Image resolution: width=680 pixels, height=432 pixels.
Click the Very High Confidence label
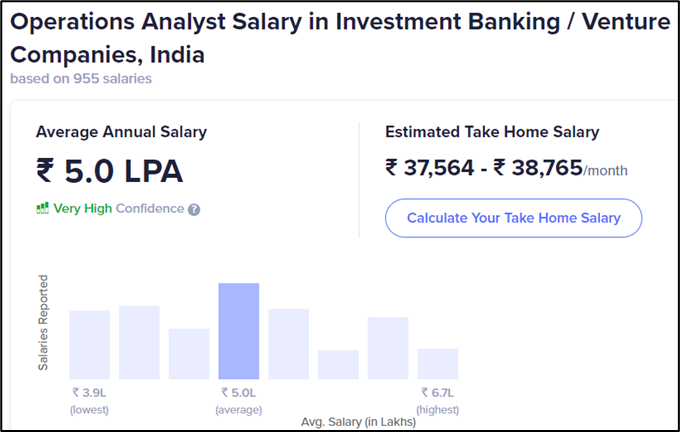[119, 209]
